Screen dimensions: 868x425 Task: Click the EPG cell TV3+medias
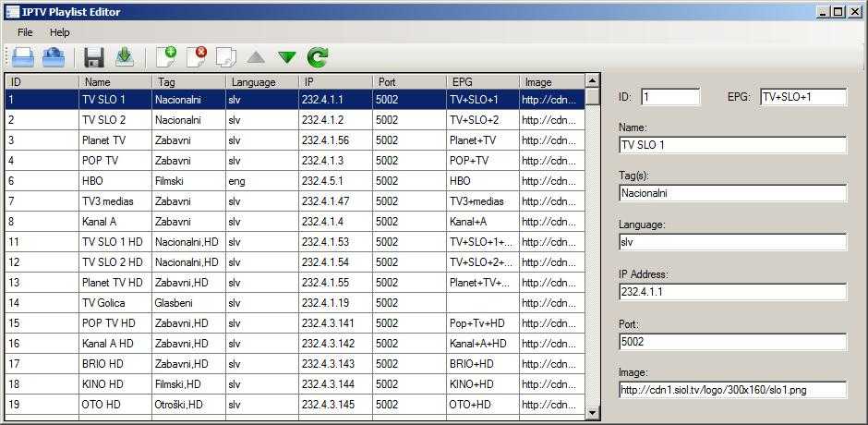483,201
